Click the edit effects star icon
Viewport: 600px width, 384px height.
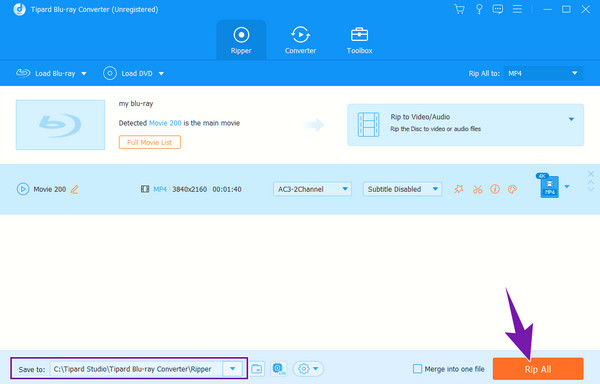coord(459,189)
